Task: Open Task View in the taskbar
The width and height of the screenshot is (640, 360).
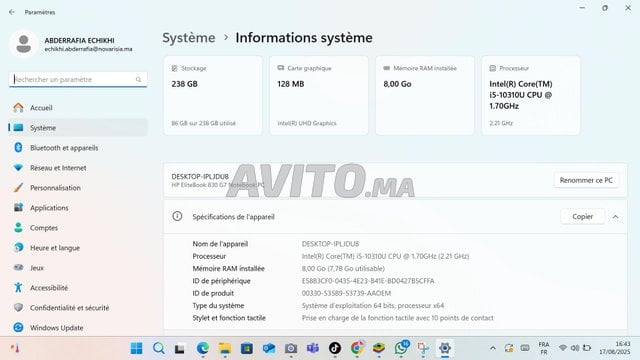Action: pyautogui.click(x=180, y=349)
